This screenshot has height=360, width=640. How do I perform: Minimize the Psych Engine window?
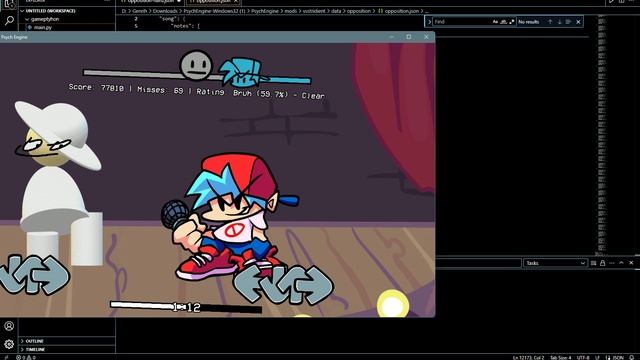point(391,37)
